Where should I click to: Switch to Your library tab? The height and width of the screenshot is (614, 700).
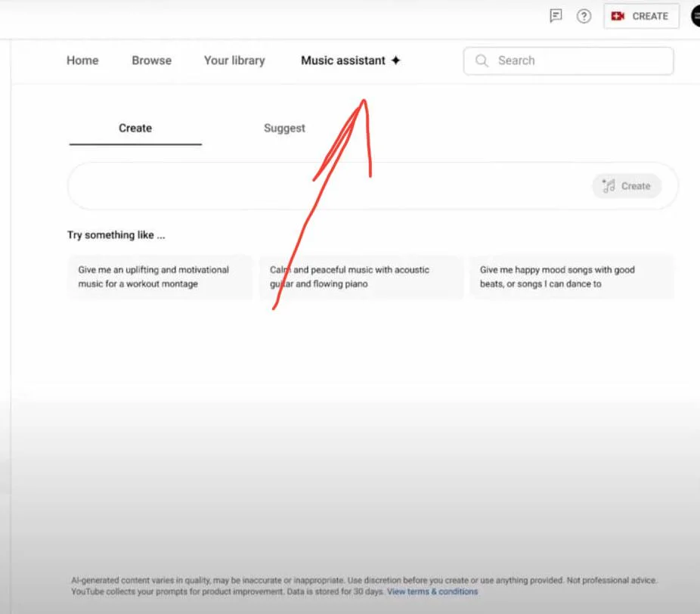click(234, 60)
